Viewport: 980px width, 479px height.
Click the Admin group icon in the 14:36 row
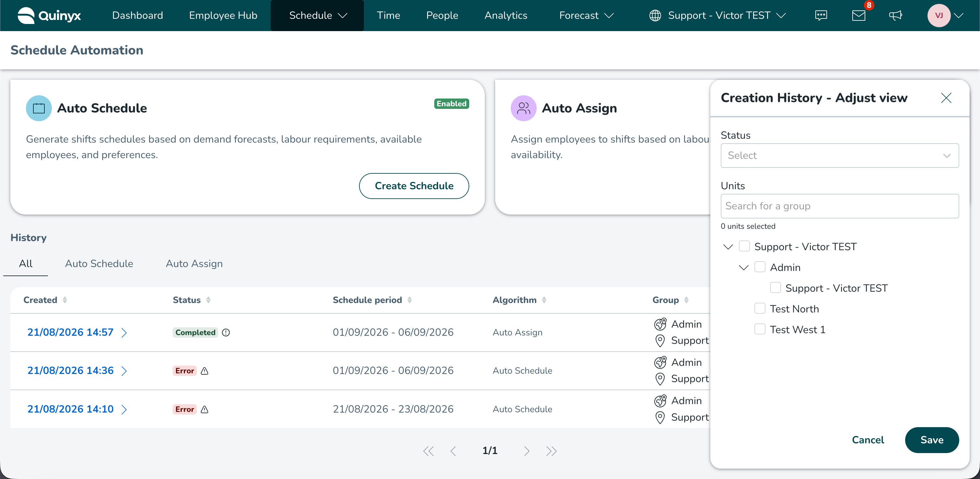(660, 363)
